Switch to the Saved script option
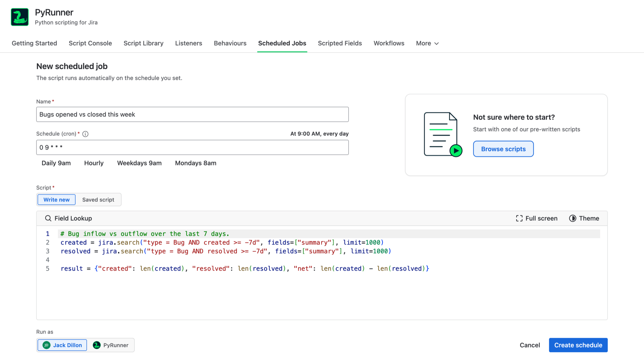This screenshot has width=644, height=359. coord(98,200)
